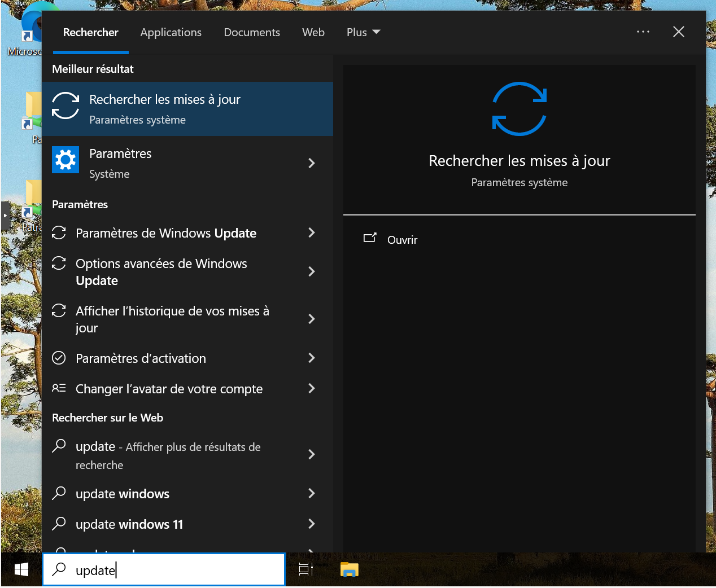Click the sync icon beside Rechercher les mises à jour

click(x=66, y=106)
